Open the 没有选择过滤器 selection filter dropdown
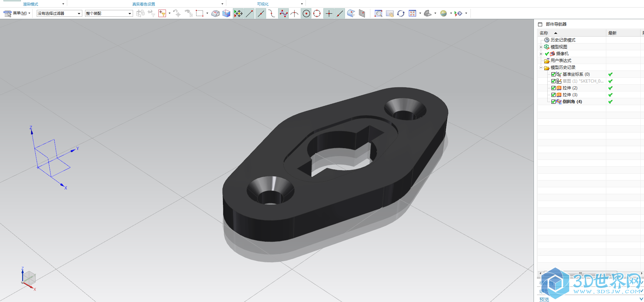 [x=59, y=13]
